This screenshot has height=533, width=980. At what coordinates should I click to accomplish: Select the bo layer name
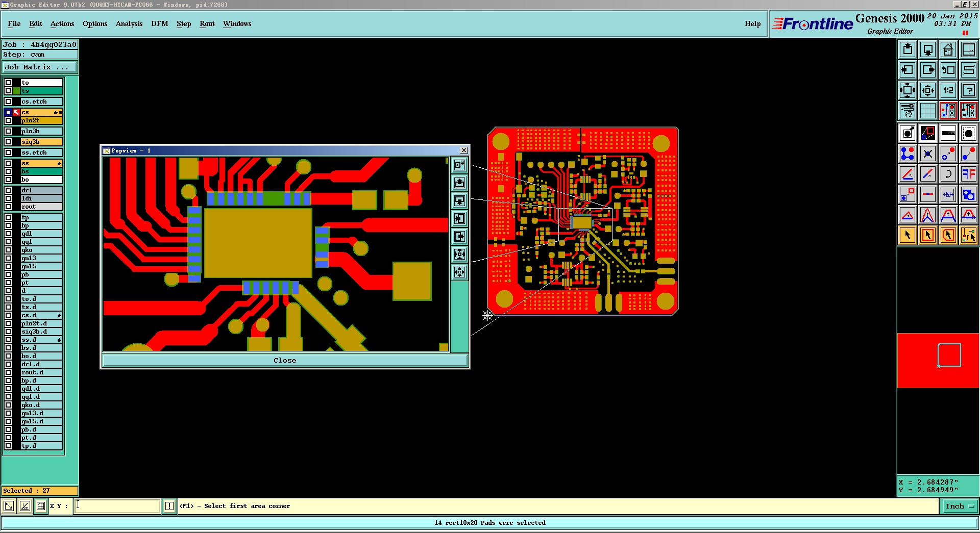tap(41, 180)
